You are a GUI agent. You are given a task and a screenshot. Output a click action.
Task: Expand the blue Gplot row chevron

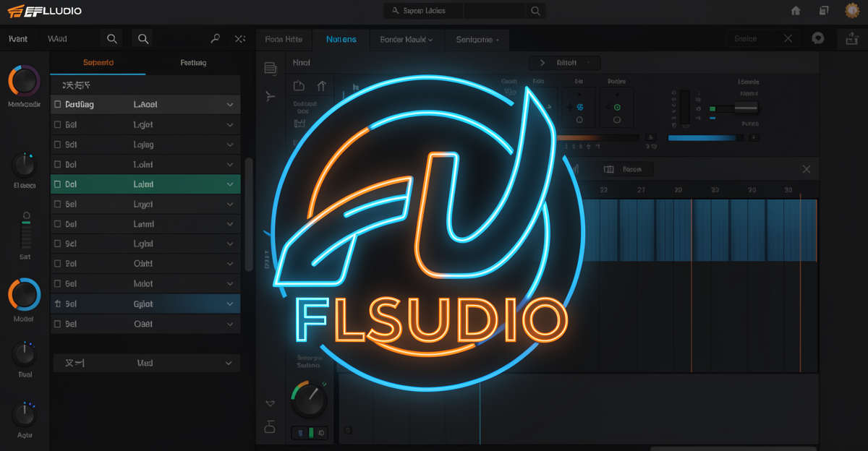pos(230,304)
